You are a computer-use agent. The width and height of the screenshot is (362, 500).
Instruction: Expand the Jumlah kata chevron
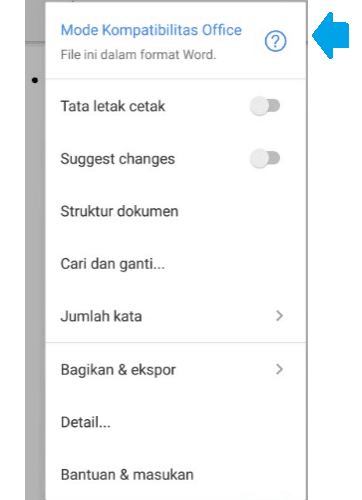coord(279,316)
